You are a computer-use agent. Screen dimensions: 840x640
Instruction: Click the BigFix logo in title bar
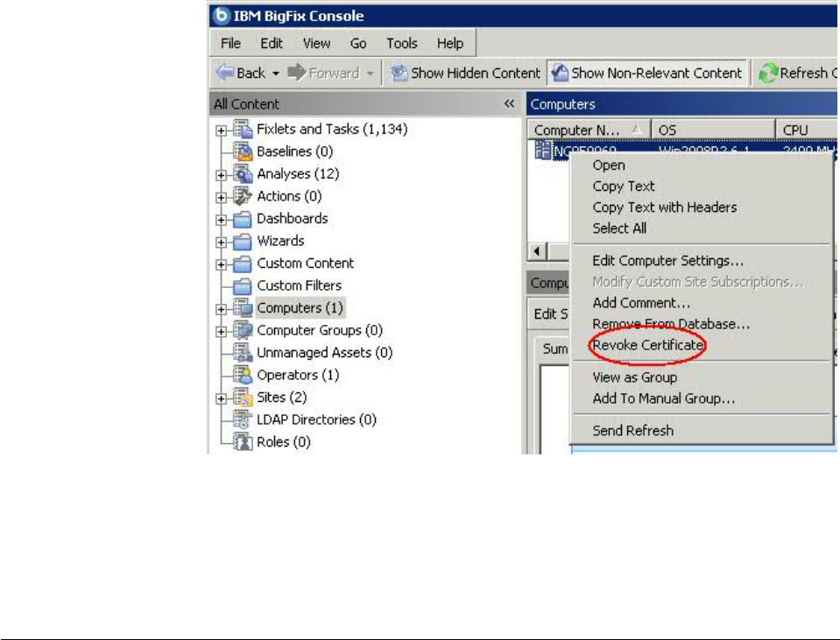click(x=221, y=16)
